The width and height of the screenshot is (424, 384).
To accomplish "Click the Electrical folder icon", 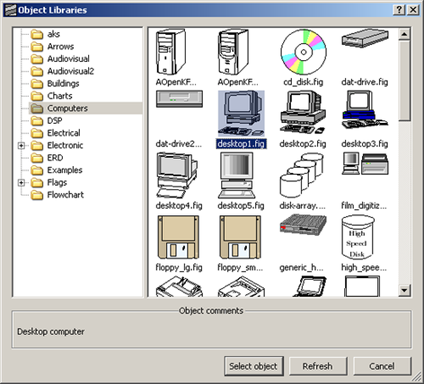I will coord(37,133).
